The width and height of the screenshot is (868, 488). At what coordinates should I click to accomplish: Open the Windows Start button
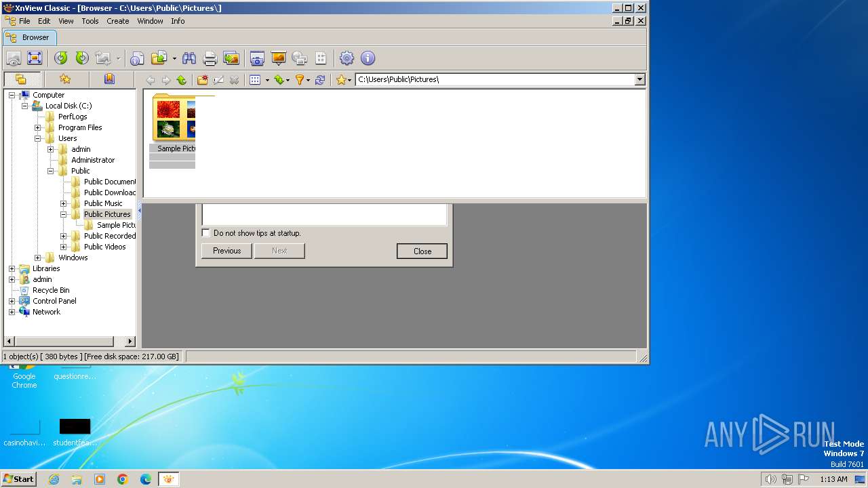point(19,479)
